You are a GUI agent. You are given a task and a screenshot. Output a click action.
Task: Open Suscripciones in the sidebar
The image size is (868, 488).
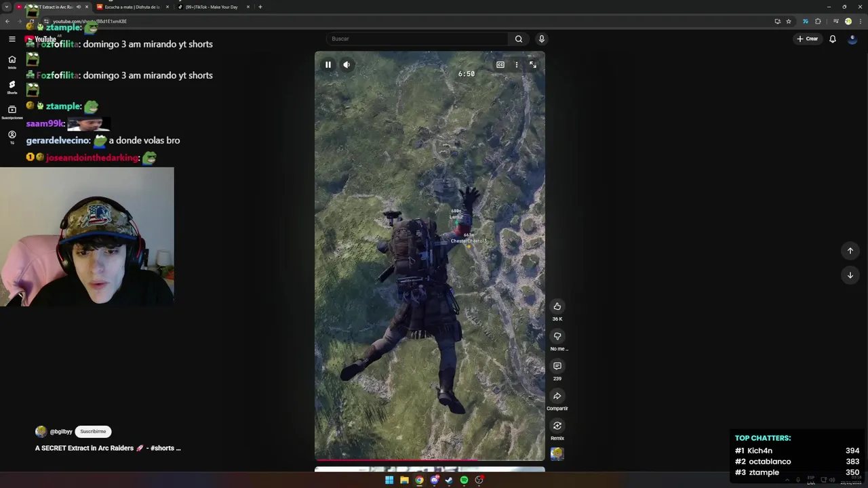tap(12, 112)
